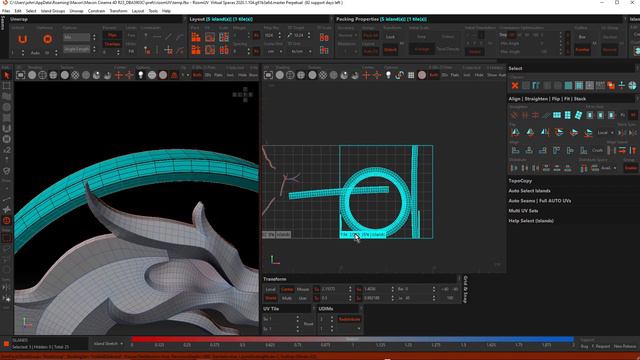Image resolution: width=640 pixels, height=360 pixels.
Task: Click the orange Optimize circle icon
Action: click(x=47, y=39)
